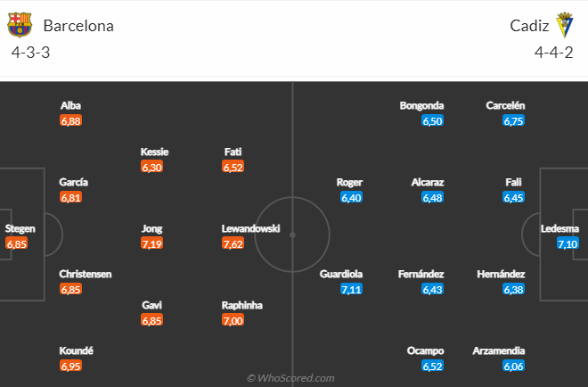Click Raphinha's 7.00 rating badge
This screenshot has width=588, height=387.
click(x=233, y=320)
